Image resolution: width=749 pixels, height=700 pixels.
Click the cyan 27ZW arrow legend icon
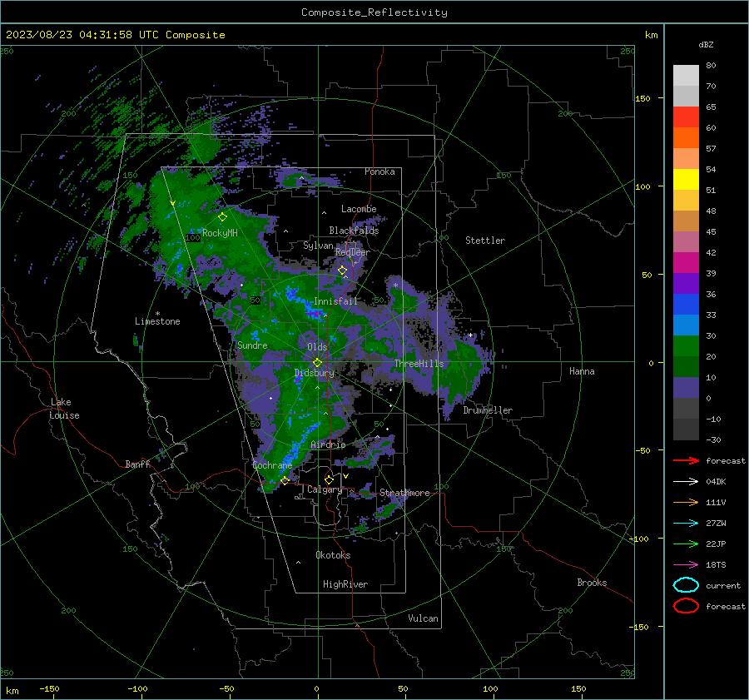pyautogui.click(x=686, y=524)
